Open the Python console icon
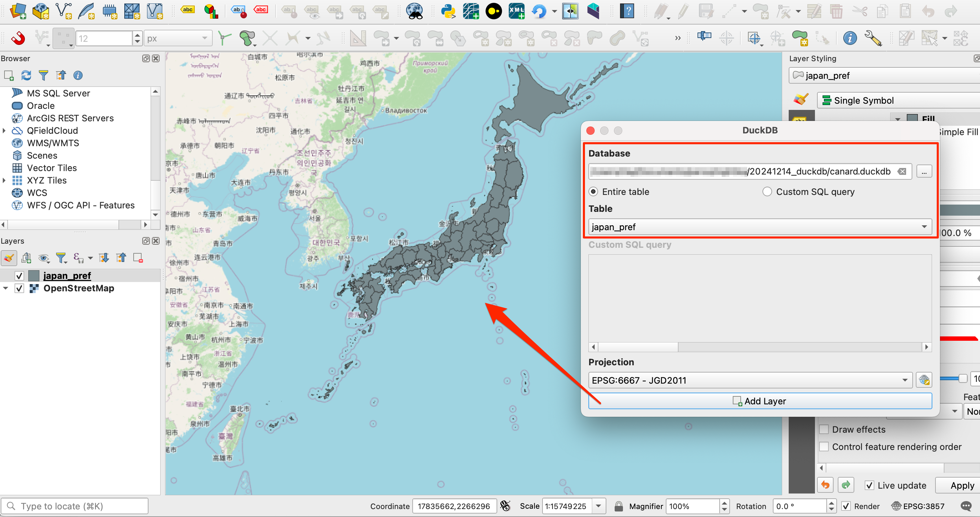The height and width of the screenshot is (517, 980). point(448,11)
